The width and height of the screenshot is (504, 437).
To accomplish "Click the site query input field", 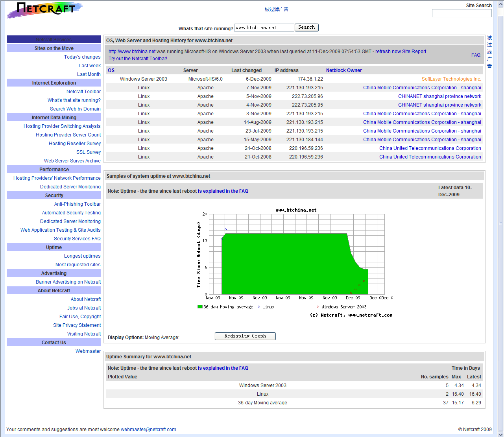I will (x=264, y=28).
